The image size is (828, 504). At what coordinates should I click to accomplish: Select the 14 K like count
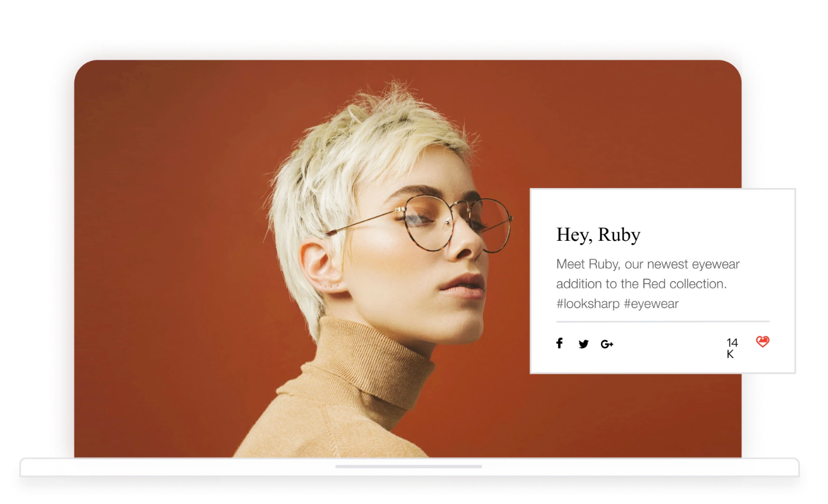point(732,348)
